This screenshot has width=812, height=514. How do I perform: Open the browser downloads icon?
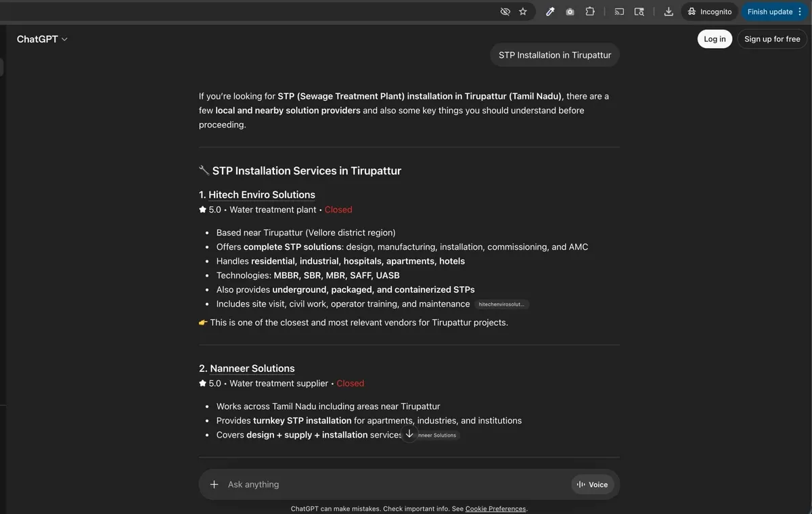click(x=669, y=11)
